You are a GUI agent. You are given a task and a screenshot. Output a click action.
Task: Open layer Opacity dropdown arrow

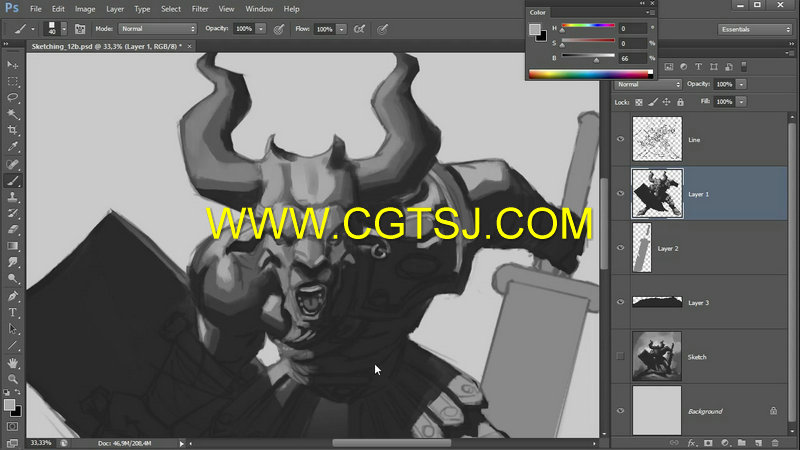point(741,84)
